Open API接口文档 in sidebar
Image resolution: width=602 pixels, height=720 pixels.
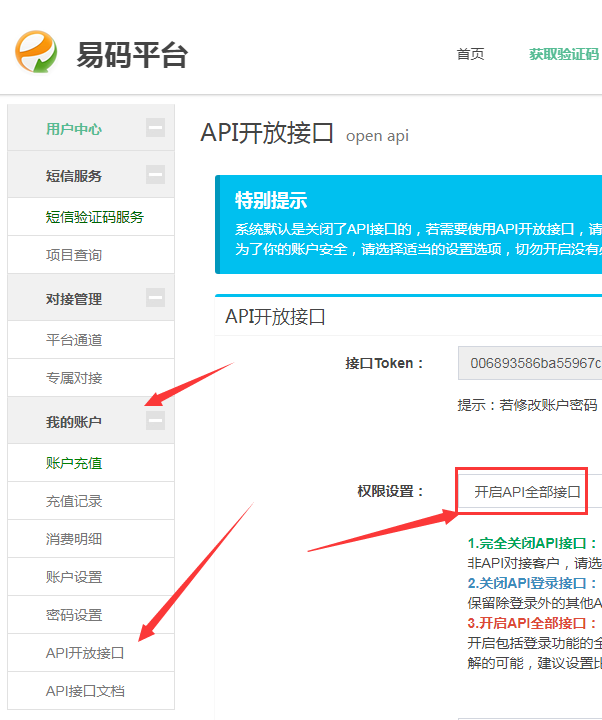pos(85,691)
